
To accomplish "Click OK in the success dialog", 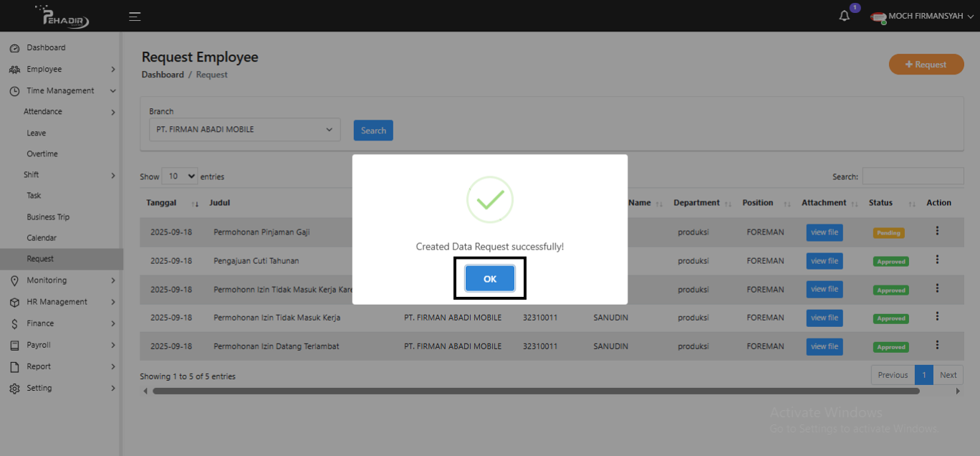I will 489,279.
